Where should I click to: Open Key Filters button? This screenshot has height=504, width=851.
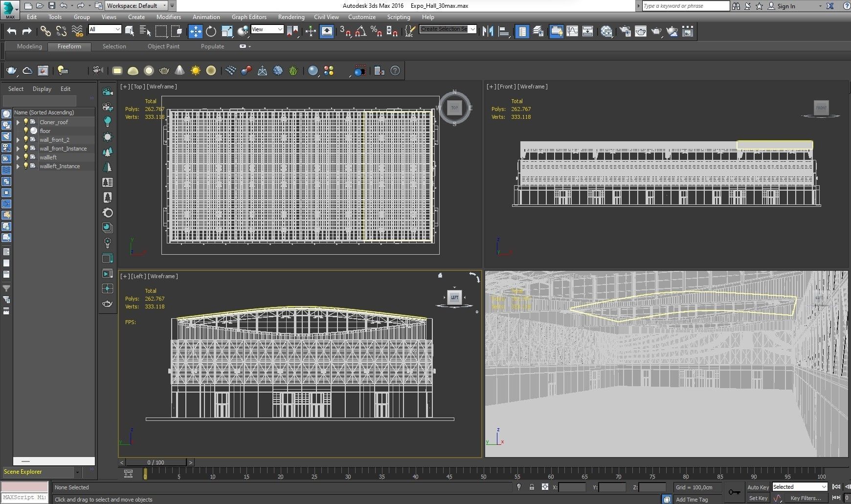click(806, 498)
